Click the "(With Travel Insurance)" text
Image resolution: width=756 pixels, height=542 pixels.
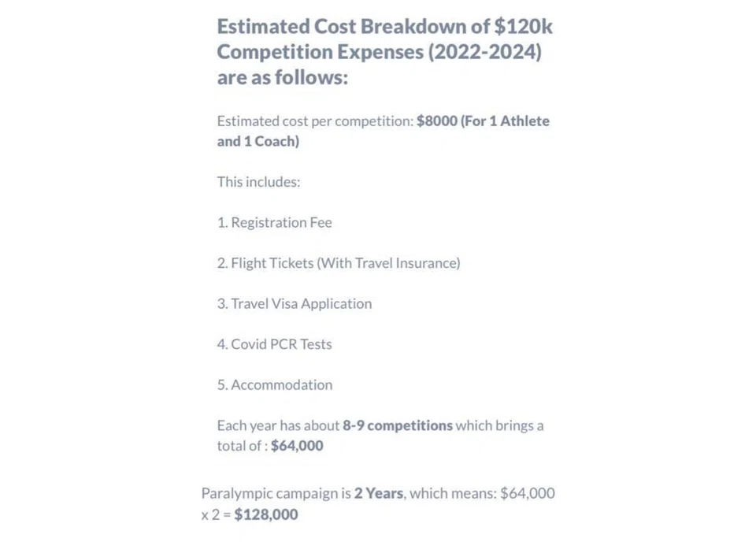pyautogui.click(x=388, y=263)
